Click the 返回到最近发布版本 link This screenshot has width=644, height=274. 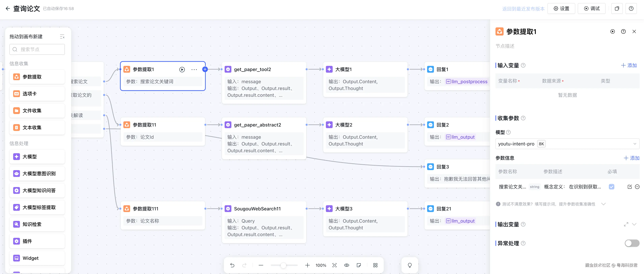pos(523,9)
